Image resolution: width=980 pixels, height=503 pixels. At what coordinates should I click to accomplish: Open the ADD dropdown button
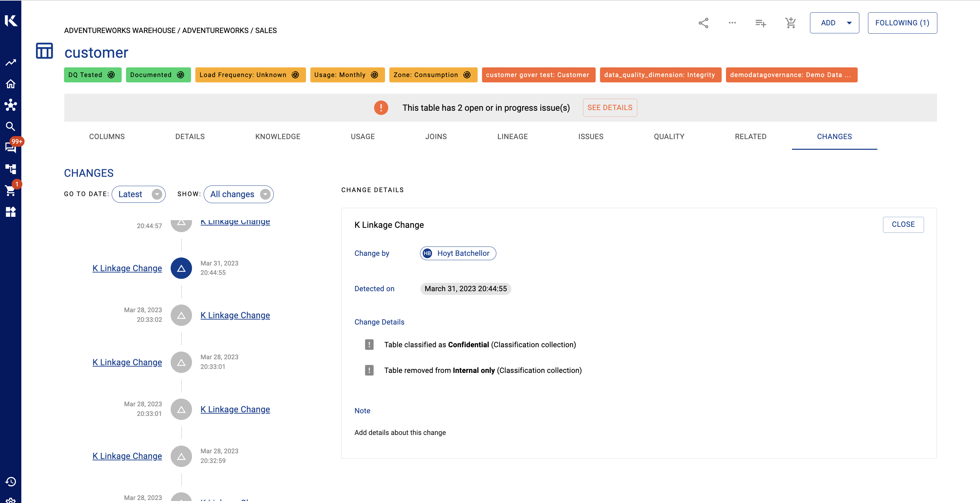(834, 23)
